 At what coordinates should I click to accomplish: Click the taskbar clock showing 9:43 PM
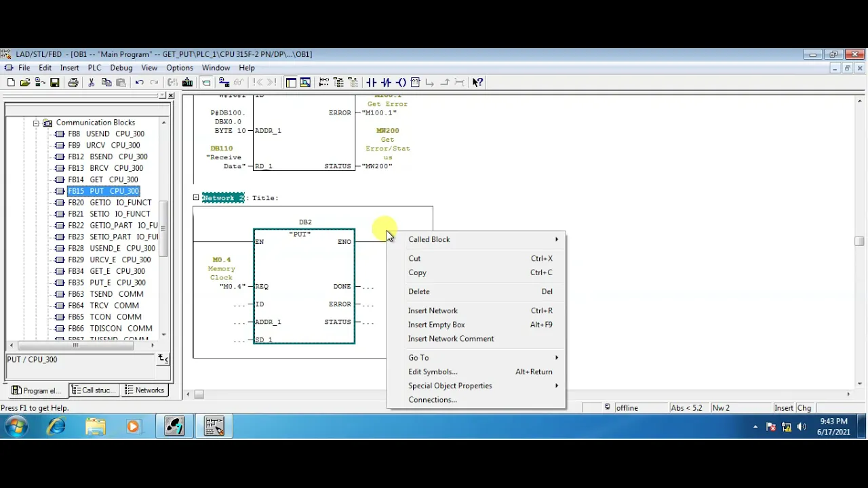pos(833,422)
